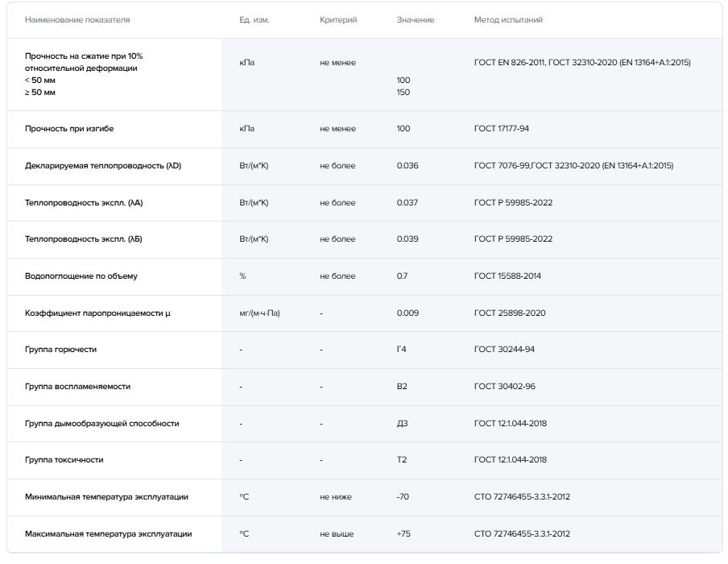Select the "ГОСТ 30244-94" test method
The height and width of the screenshot is (564, 728).
click(x=505, y=350)
